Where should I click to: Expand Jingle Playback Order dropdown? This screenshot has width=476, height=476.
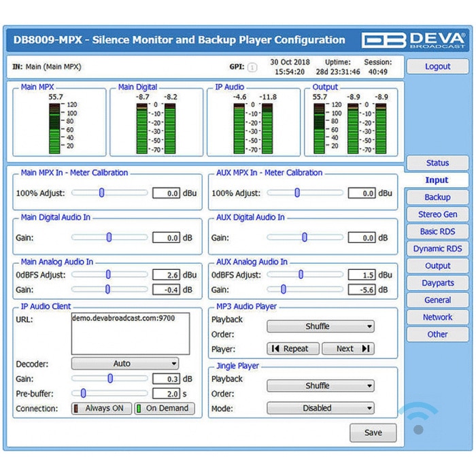click(x=320, y=386)
